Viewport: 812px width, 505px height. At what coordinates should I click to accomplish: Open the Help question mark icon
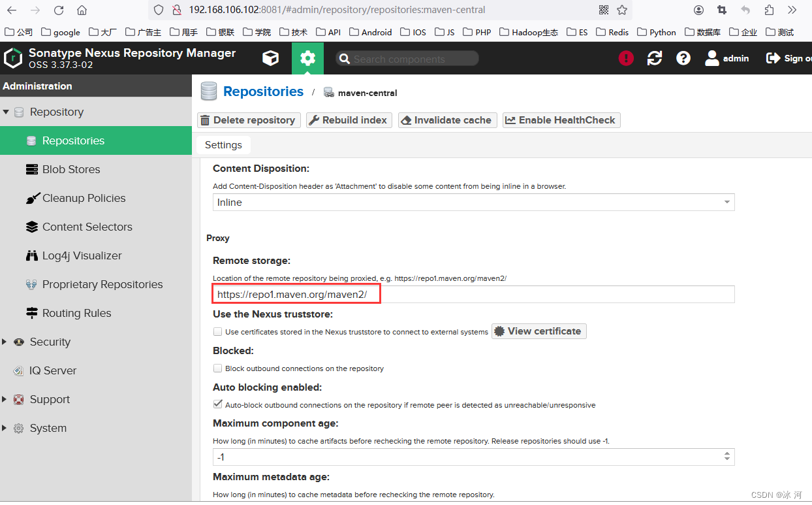pos(683,59)
